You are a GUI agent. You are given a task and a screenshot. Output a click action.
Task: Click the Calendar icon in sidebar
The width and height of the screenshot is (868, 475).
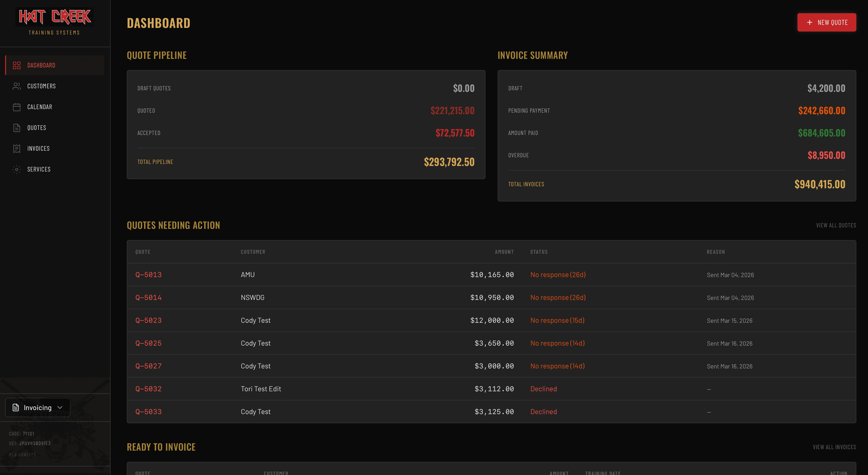[x=16, y=107]
